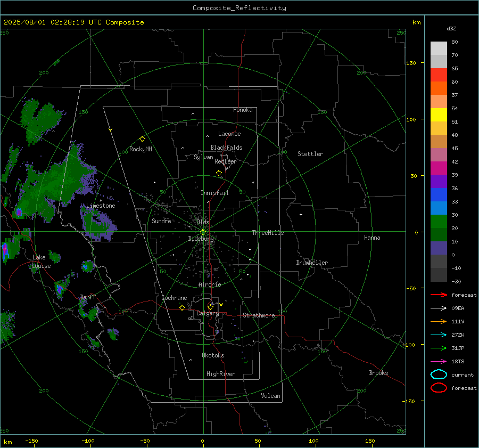Screen dimensions: 479x448
Task: Select the light gray 80-70 dBZ swatch
Action: point(439,48)
